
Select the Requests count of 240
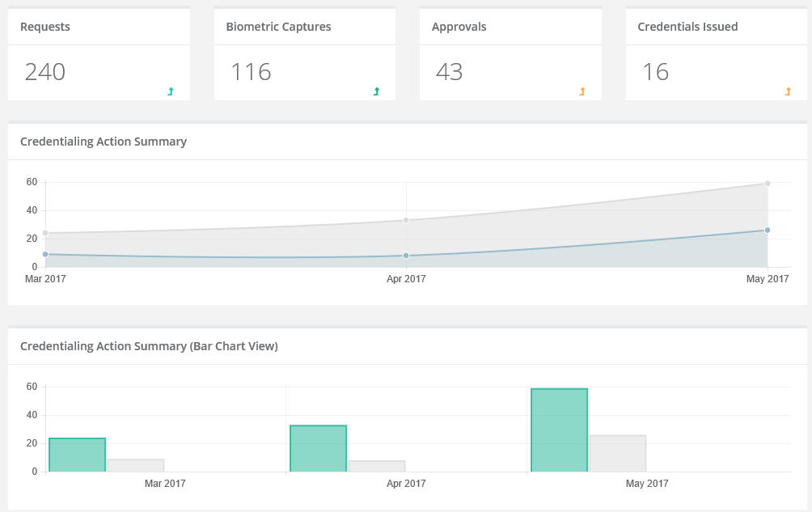coord(45,72)
